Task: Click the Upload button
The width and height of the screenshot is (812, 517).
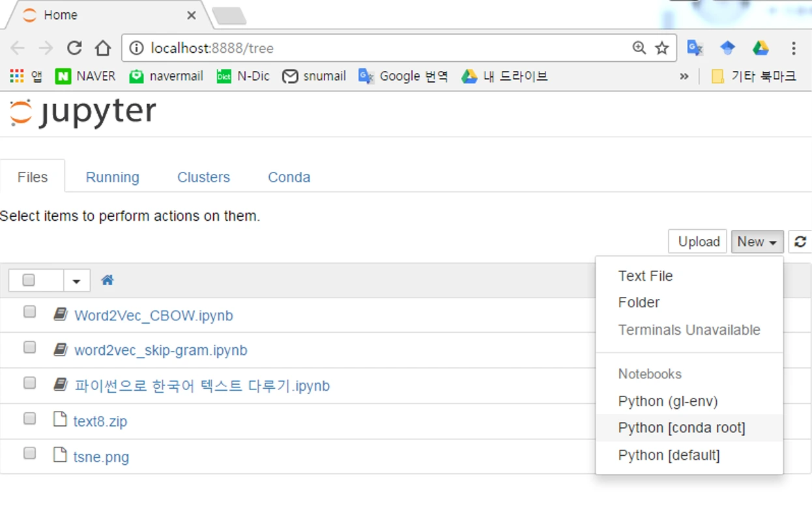Action: point(697,242)
